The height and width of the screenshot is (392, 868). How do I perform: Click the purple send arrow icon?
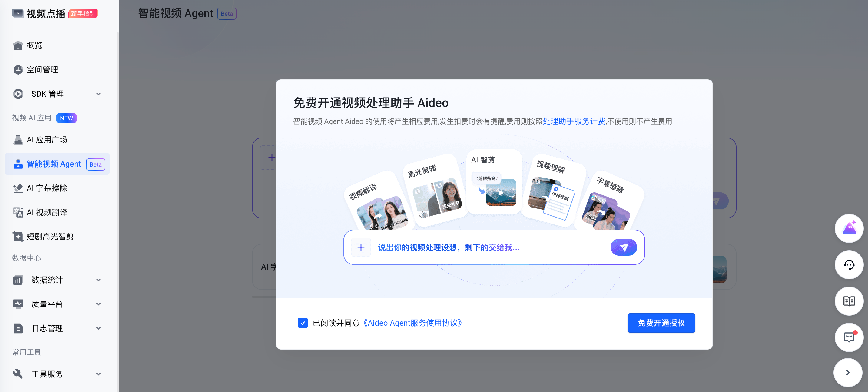[623, 247]
